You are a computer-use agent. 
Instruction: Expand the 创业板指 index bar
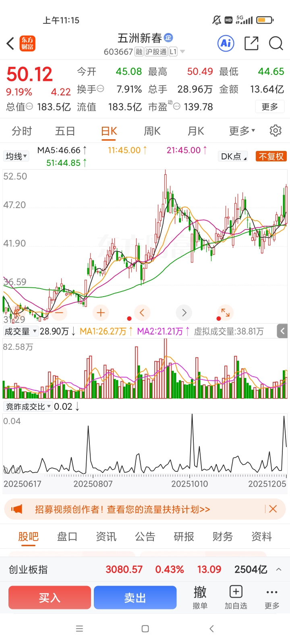click(279, 570)
